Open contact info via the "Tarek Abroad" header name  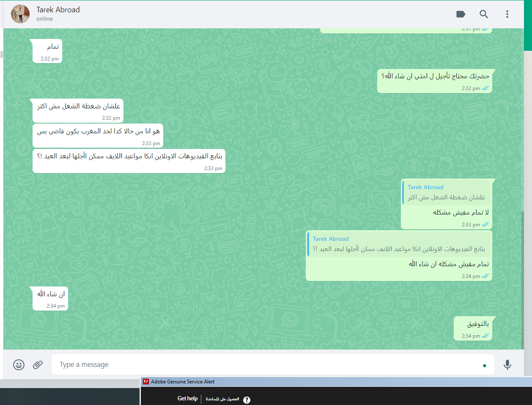58,10
